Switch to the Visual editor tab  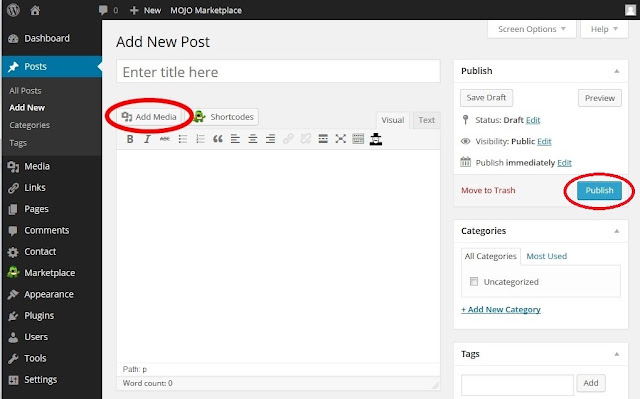[x=393, y=120]
